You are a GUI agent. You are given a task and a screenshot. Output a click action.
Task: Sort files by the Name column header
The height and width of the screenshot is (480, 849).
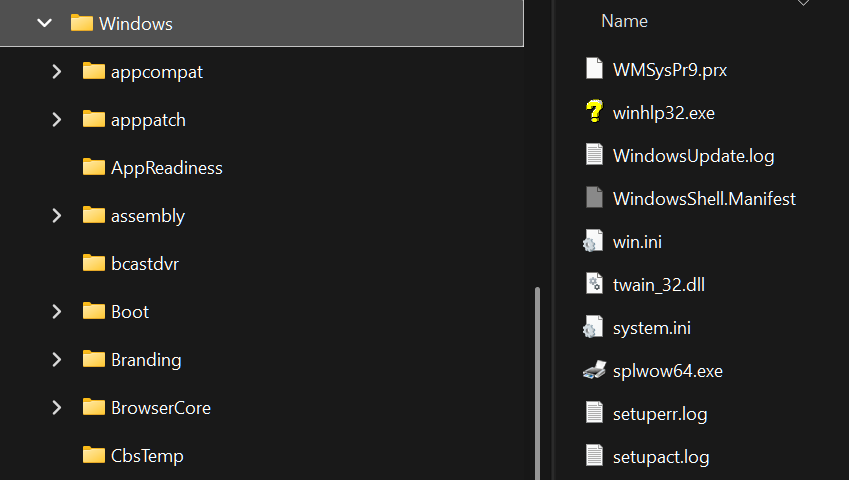tap(624, 21)
